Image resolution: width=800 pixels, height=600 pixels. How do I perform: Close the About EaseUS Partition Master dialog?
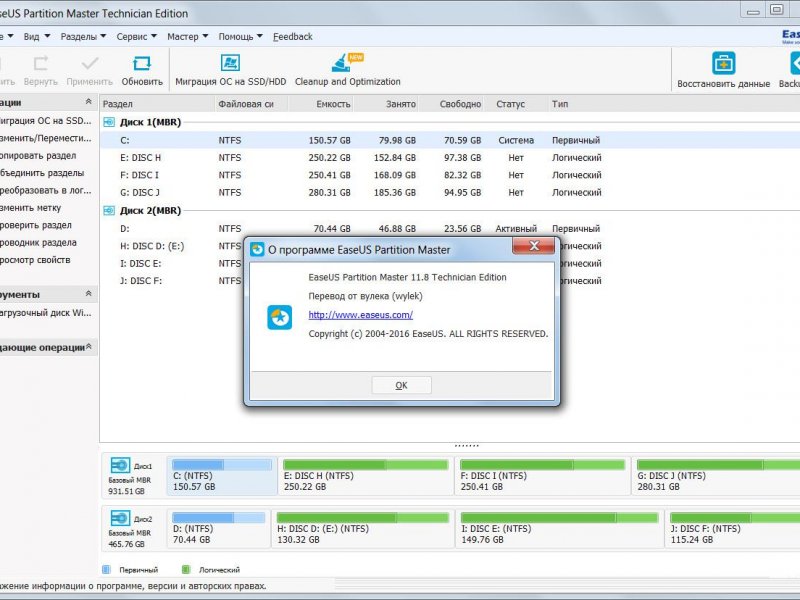(534, 246)
